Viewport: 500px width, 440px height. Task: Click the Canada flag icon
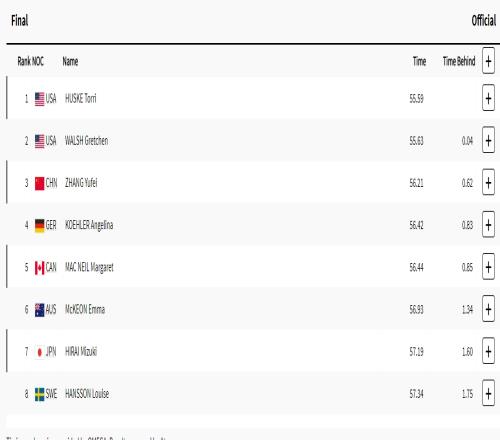point(39,268)
